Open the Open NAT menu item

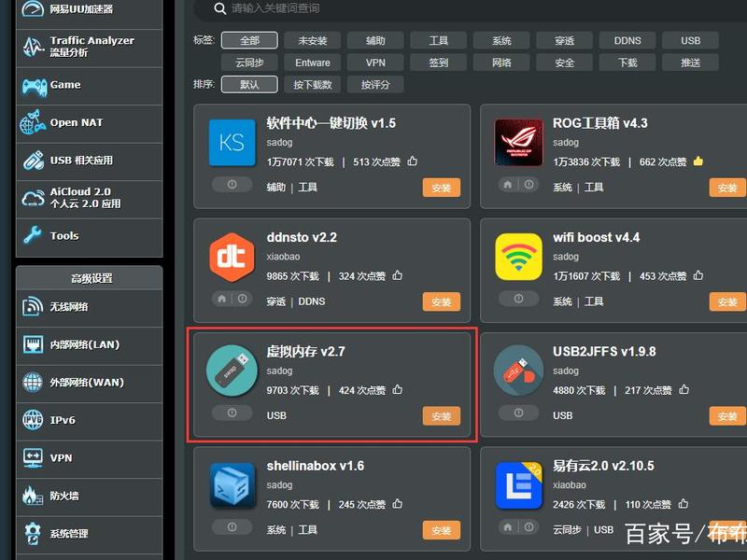(89, 123)
